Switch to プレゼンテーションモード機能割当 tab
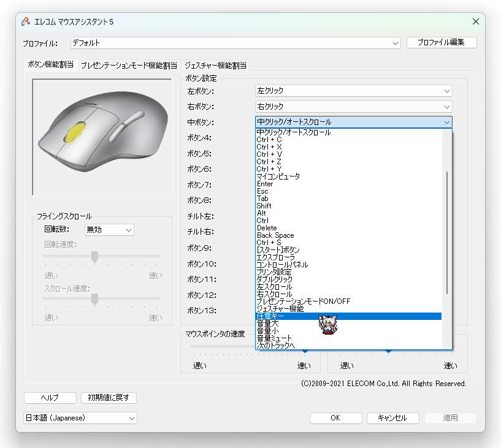This screenshot has height=448, width=501. [129, 65]
